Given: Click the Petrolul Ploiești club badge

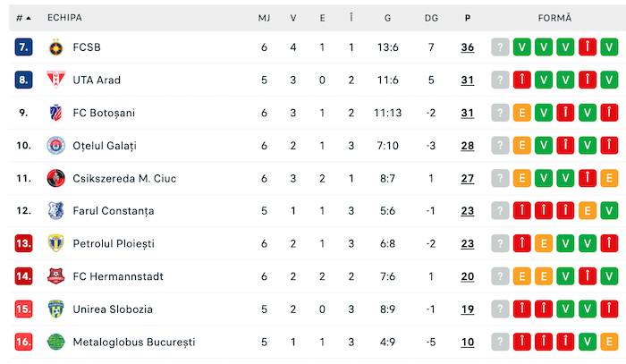Looking at the screenshot, I should (x=56, y=243).
